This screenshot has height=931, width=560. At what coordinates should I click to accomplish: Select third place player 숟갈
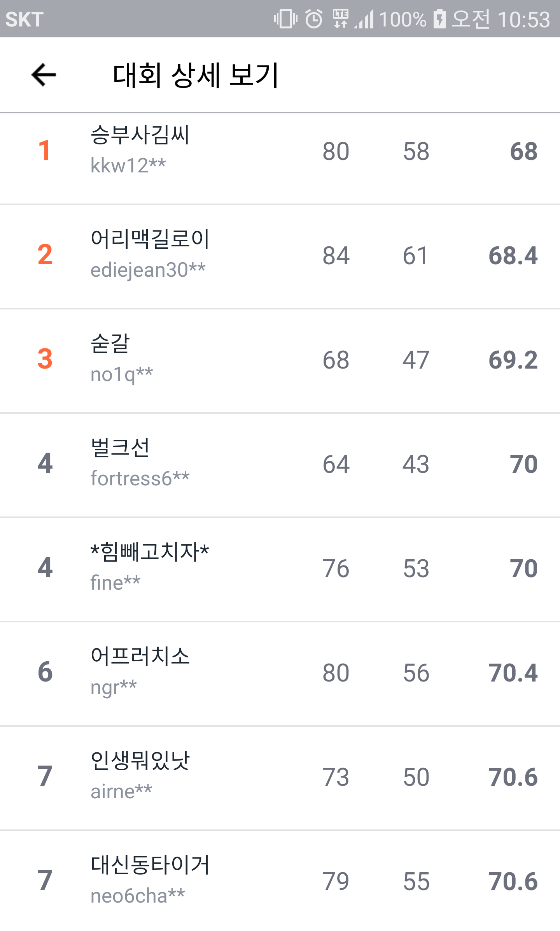tap(110, 343)
